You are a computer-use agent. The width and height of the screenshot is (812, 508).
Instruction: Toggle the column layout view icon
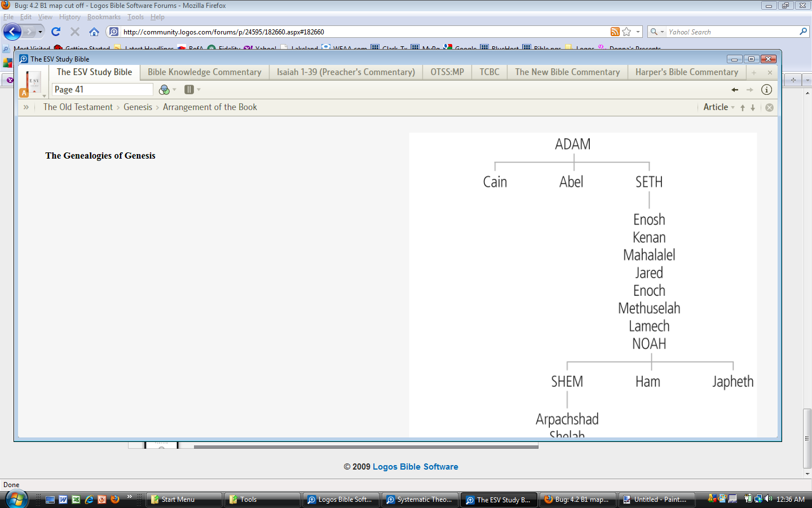point(189,89)
